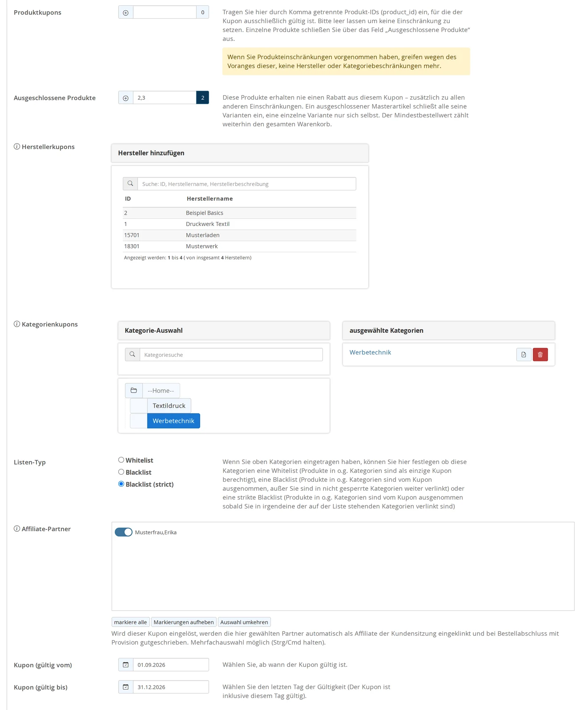Screen dimensions: 588x710
Task: Click the checkbox cell beside Werbetechnik
Action: click(x=139, y=421)
